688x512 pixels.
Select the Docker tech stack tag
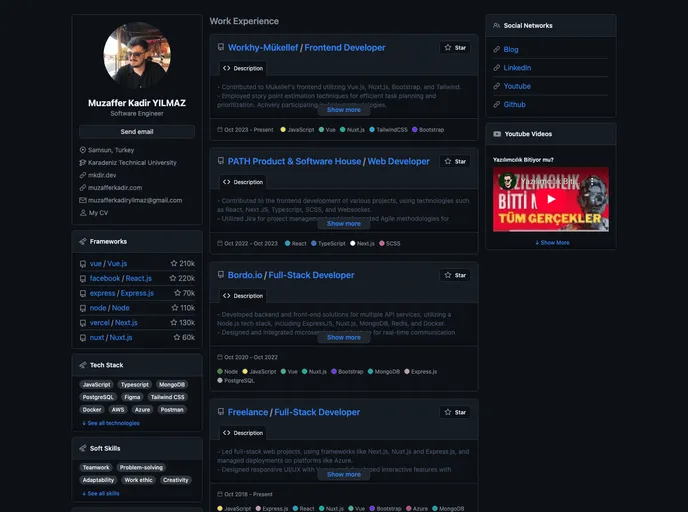pyautogui.click(x=92, y=409)
